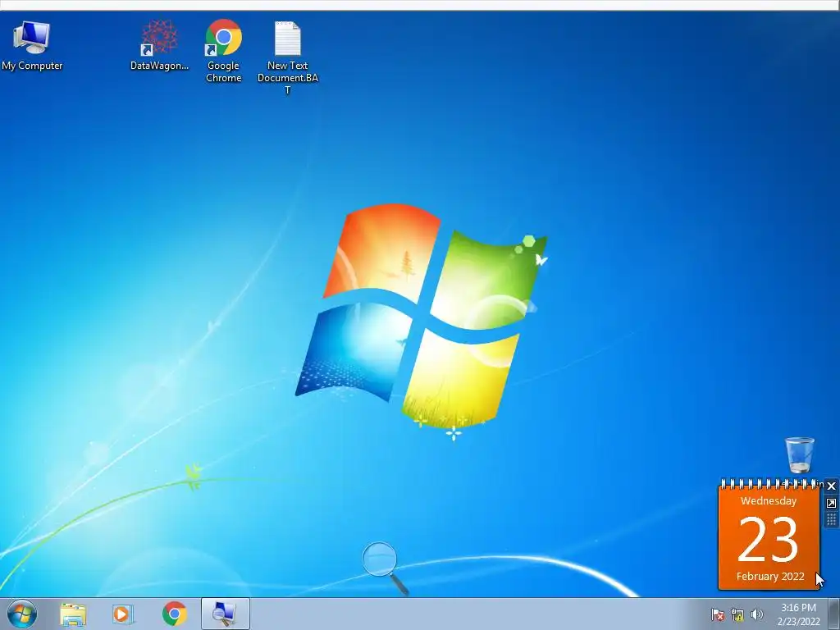Open Windows Explorer from the taskbar
The height and width of the screenshot is (630, 840).
coord(73,614)
